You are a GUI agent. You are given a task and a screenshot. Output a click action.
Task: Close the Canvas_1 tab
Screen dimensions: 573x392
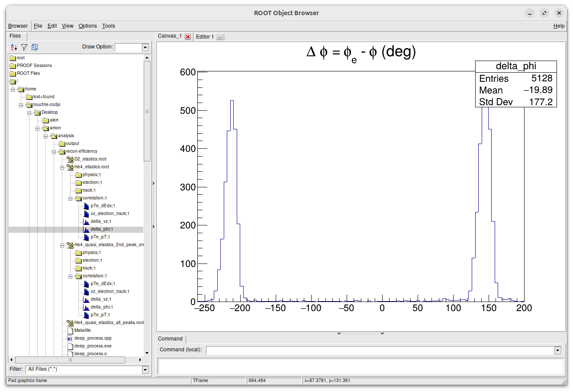[x=188, y=37]
